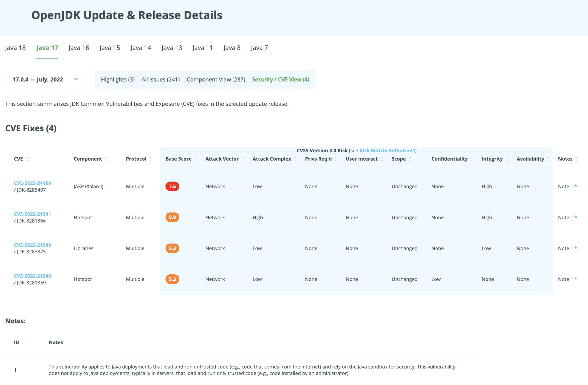Open the CVE-2022-21549 link
Viewport: 588px width, 385px height.
tap(32, 245)
